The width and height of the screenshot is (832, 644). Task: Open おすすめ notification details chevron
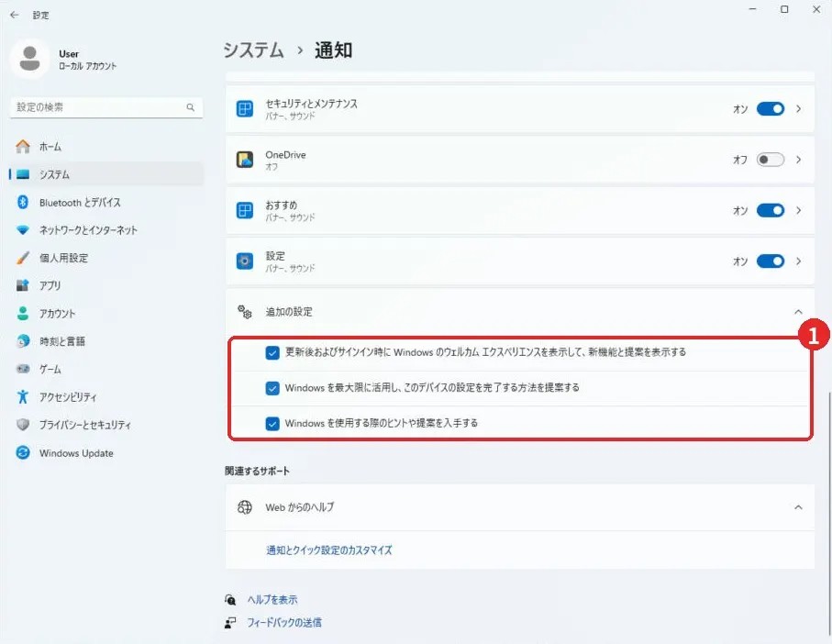(799, 211)
